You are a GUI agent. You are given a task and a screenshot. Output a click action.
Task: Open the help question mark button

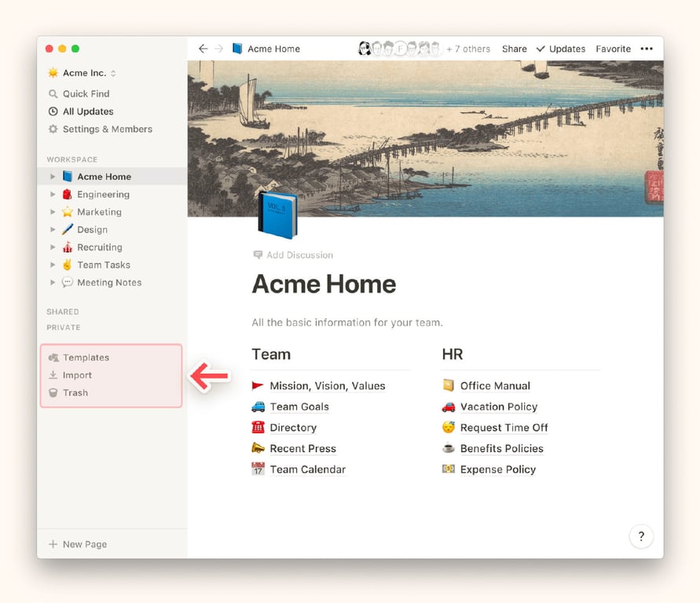[x=641, y=536]
